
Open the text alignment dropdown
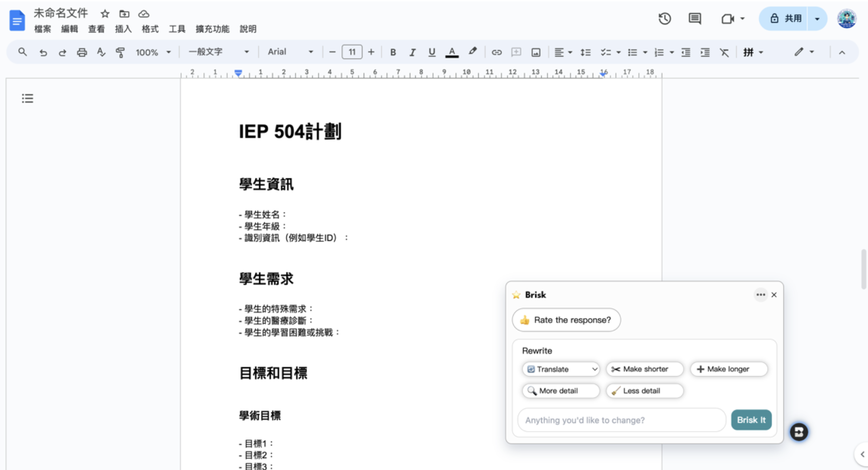tap(563, 52)
